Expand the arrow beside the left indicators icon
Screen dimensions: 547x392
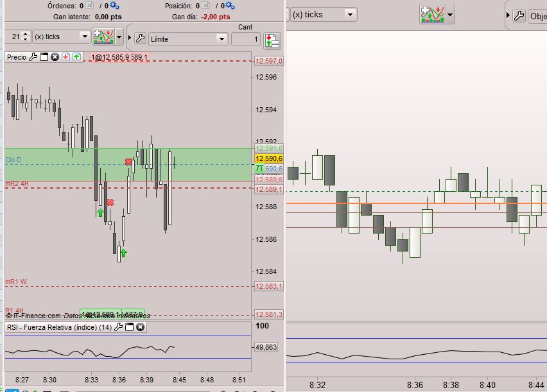click(x=119, y=37)
